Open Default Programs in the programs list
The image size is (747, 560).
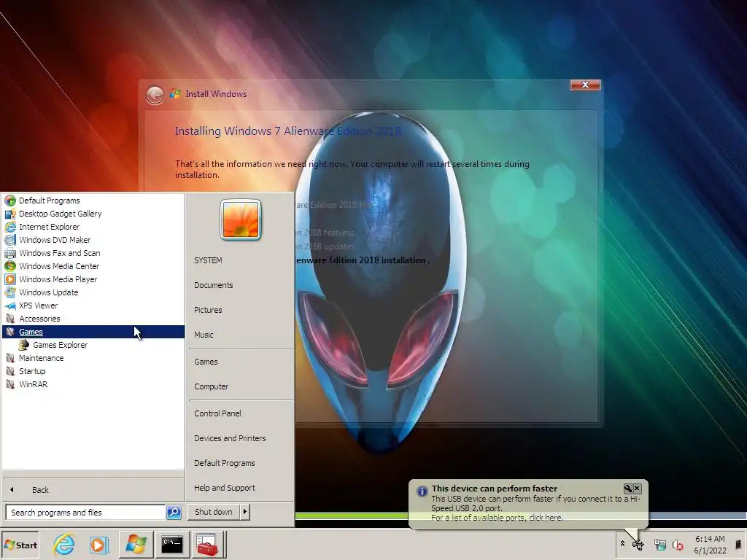tap(93, 201)
